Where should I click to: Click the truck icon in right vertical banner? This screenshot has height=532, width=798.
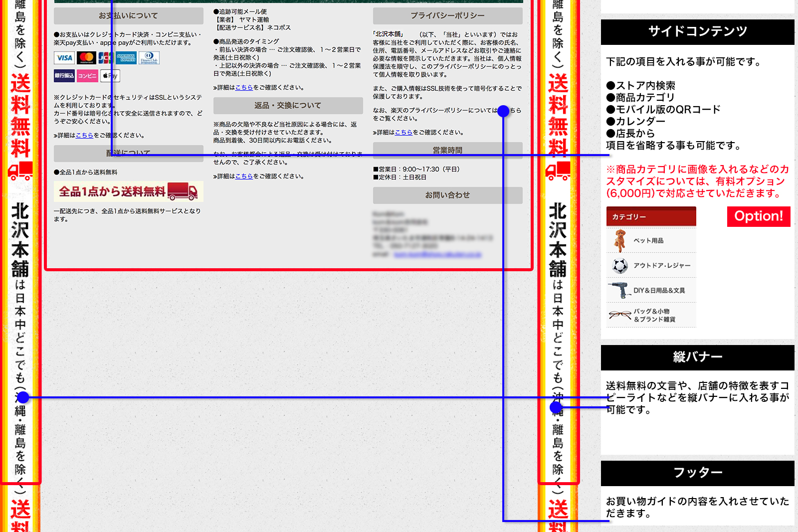pos(558,171)
